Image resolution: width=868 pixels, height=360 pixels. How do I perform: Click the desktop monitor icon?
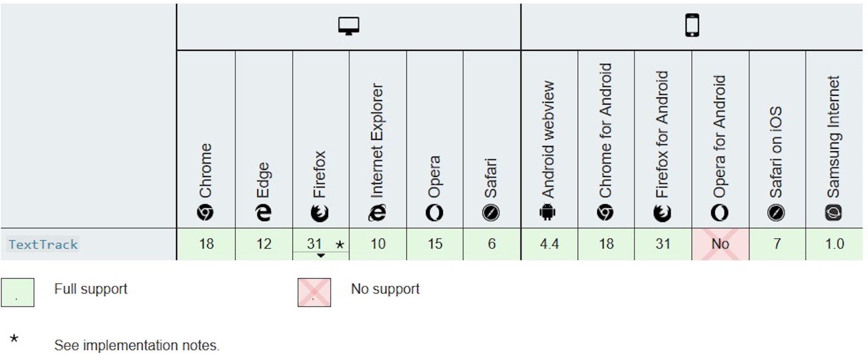[348, 26]
